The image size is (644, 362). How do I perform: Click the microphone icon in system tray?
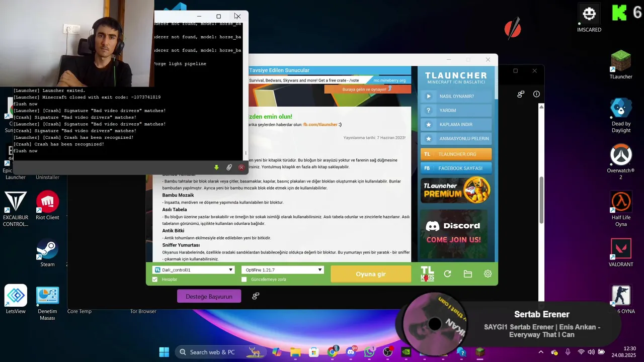point(568,352)
